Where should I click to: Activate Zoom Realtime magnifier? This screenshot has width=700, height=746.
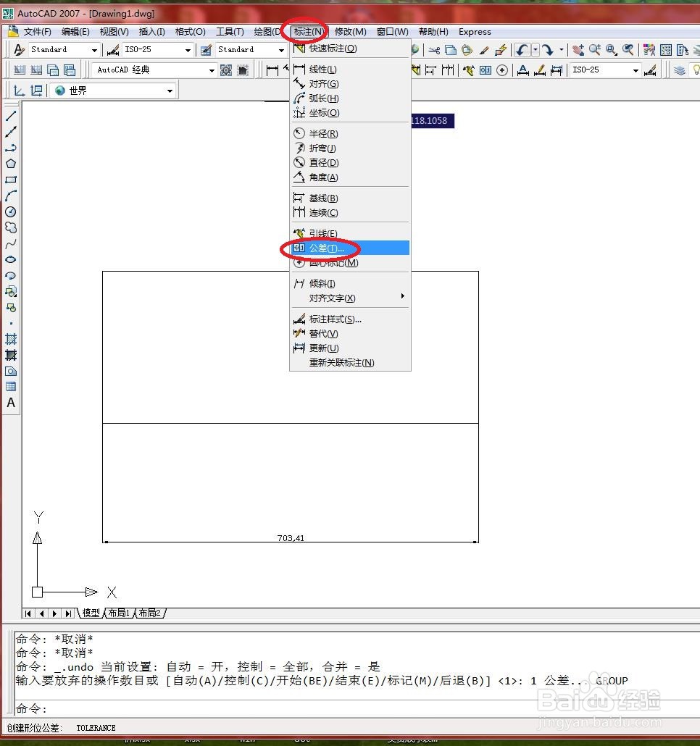595,49
